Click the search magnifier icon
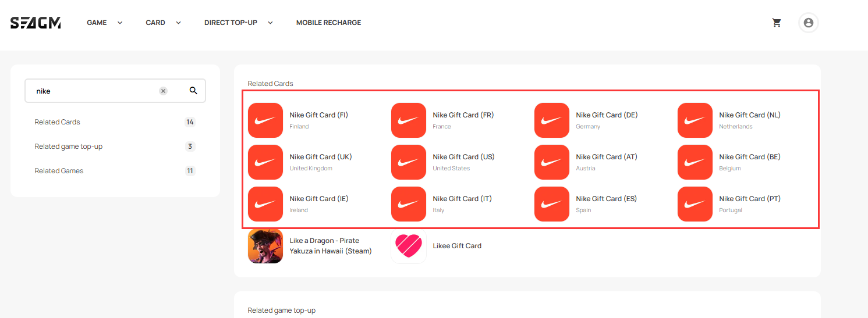 (193, 91)
